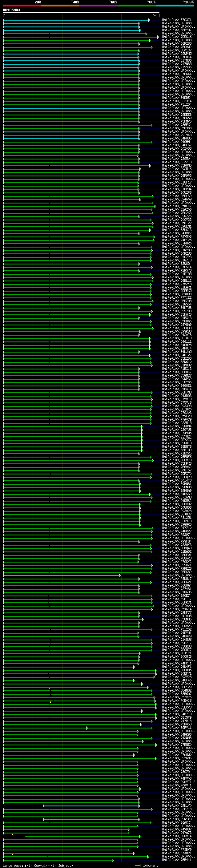
Task: Select hit UniRef100_Q29504
Action: (177, 159)
